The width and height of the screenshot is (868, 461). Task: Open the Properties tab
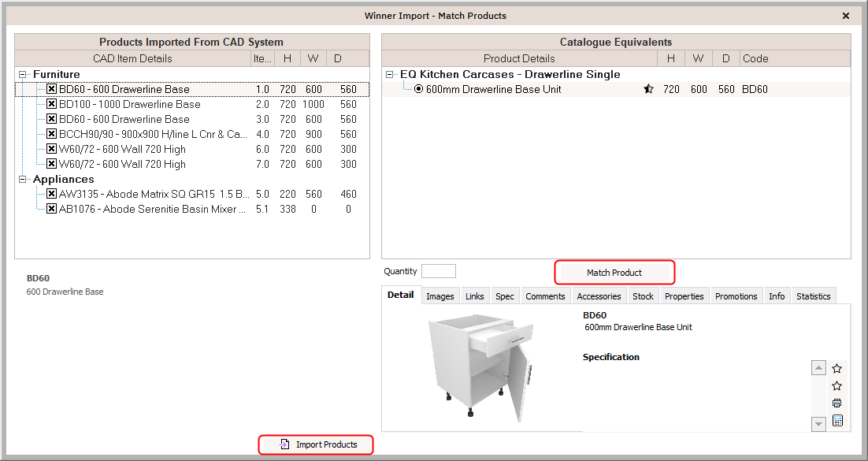point(684,296)
